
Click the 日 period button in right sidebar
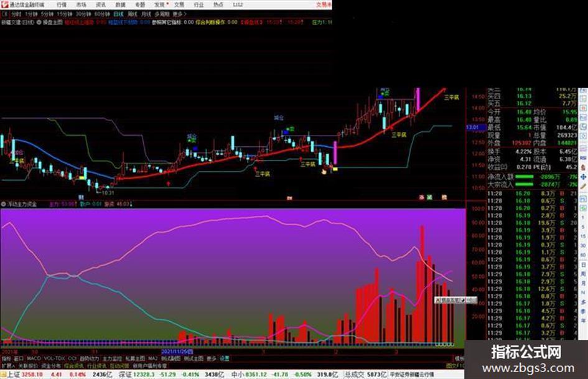pyautogui.click(x=583, y=265)
